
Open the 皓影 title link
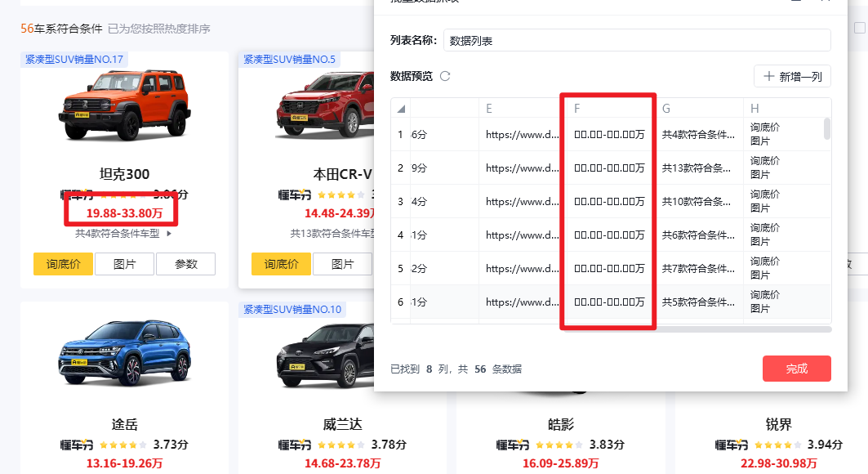pos(561,425)
